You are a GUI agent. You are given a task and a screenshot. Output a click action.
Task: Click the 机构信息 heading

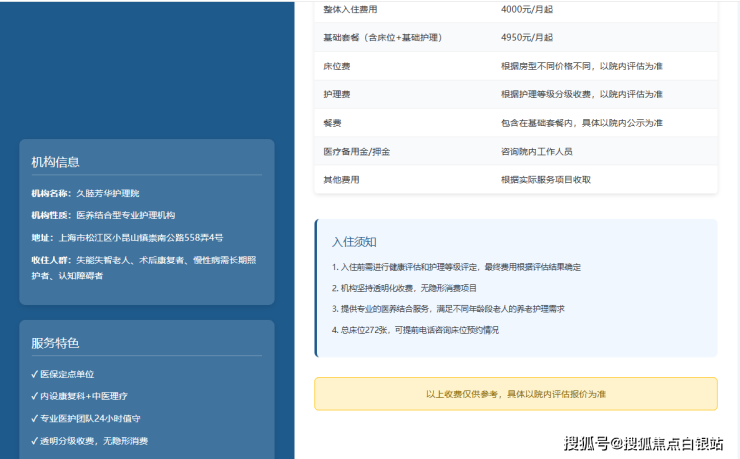click(x=55, y=162)
